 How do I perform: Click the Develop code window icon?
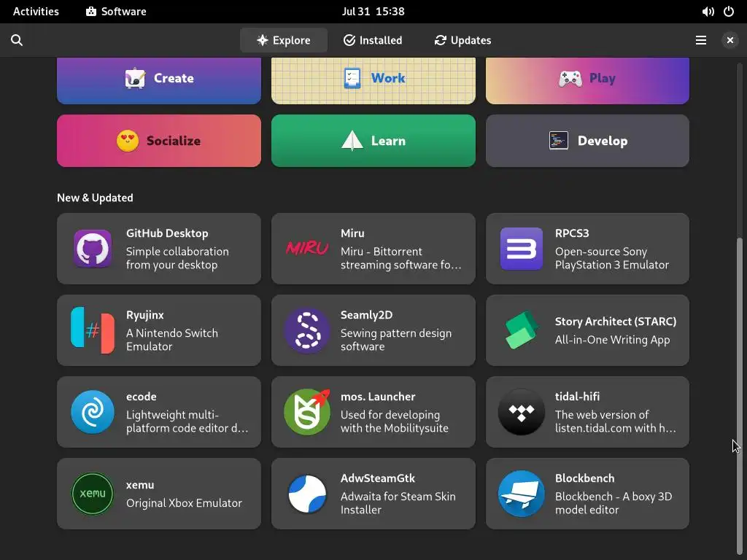pos(558,141)
